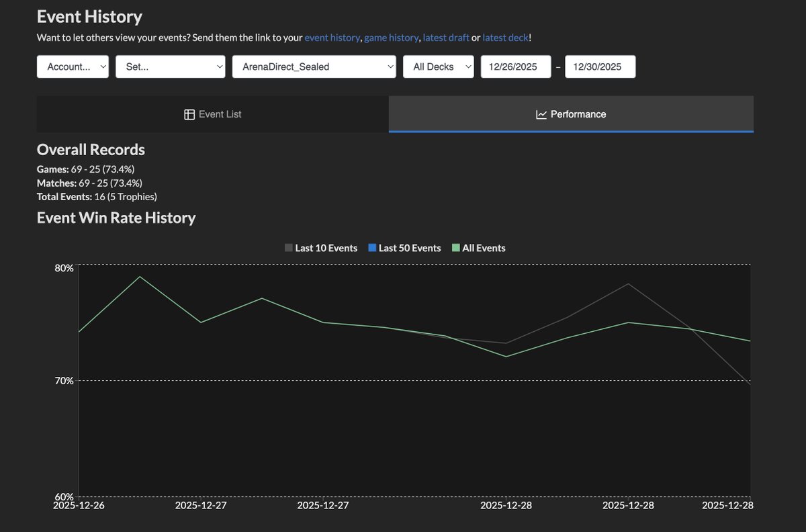
Task: Click the table icon on the Event List tab
Action: tap(189, 114)
